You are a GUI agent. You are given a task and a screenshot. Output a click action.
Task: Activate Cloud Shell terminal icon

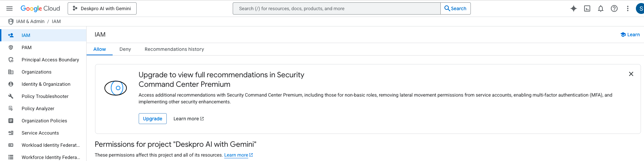[587, 8]
